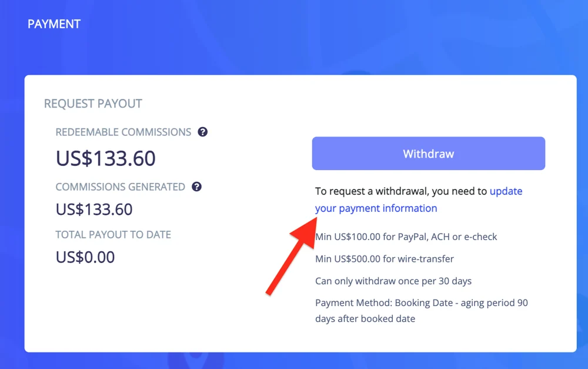Click the PAYMENT page heading
The height and width of the screenshot is (369, 588).
point(54,24)
